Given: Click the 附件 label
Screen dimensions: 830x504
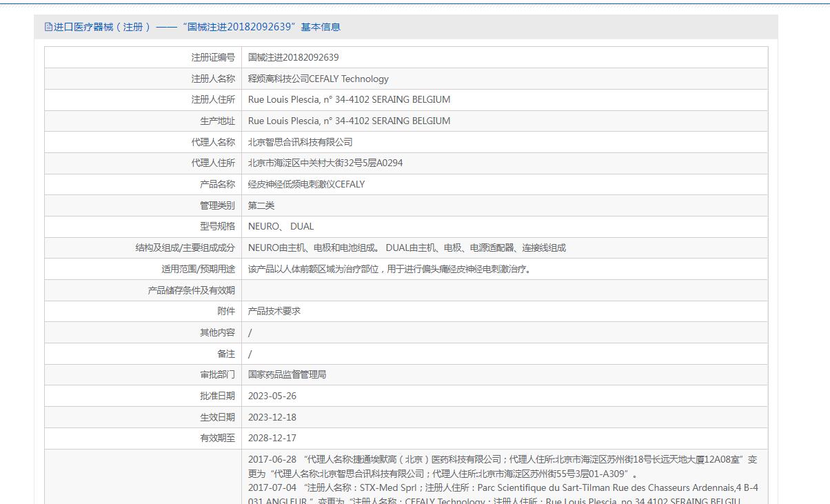Looking at the screenshot, I should 226,311.
